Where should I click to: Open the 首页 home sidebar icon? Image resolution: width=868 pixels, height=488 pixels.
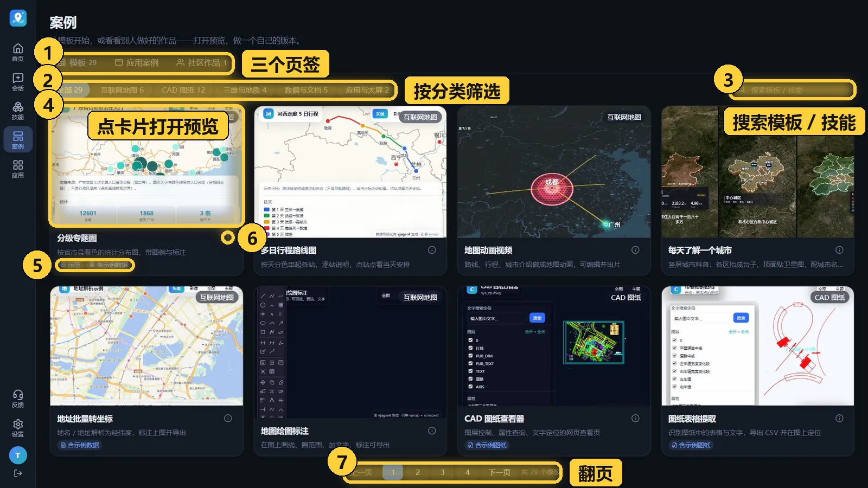(x=18, y=52)
